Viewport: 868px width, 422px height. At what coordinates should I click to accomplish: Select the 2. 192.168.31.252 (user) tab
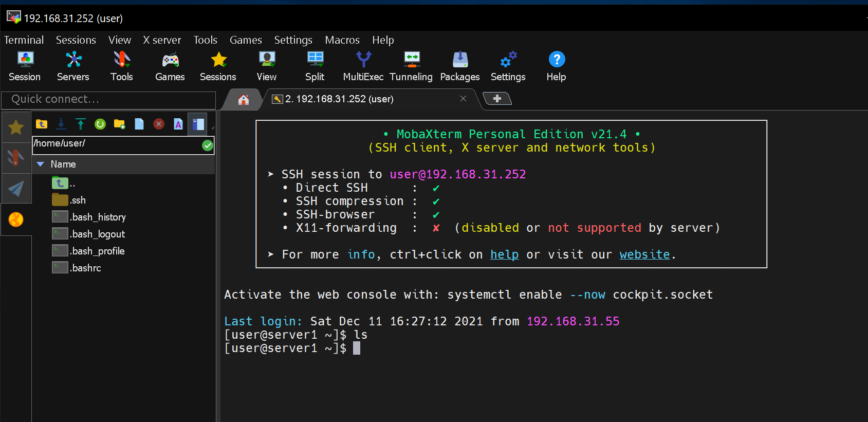pos(339,99)
